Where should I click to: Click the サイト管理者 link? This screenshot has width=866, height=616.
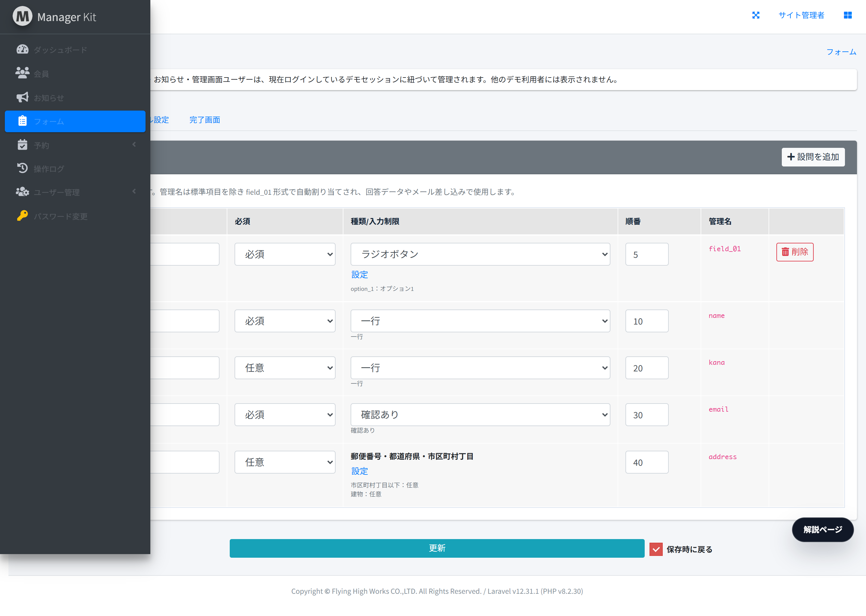[x=801, y=15]
